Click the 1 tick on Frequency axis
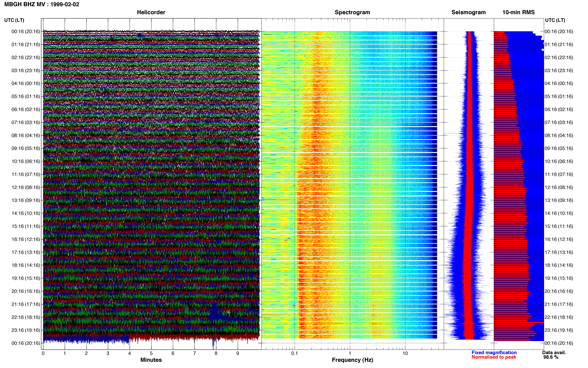 pos(350,353)
